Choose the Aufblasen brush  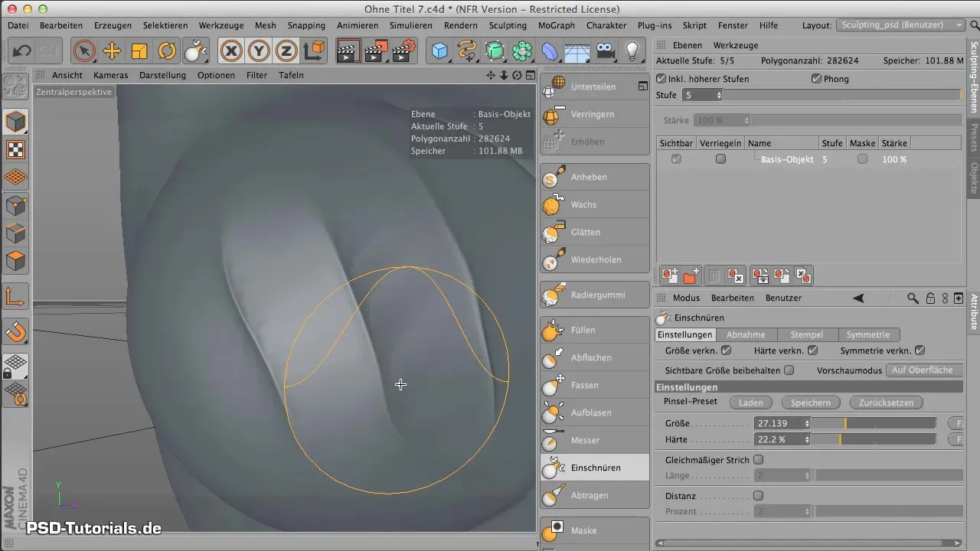pos(594,412)
